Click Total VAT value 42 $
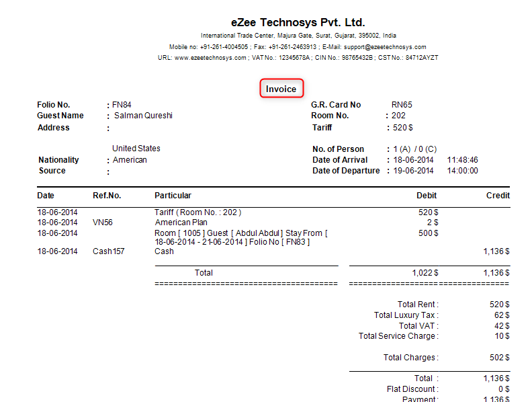532x402 pixels. pos(502,326)
